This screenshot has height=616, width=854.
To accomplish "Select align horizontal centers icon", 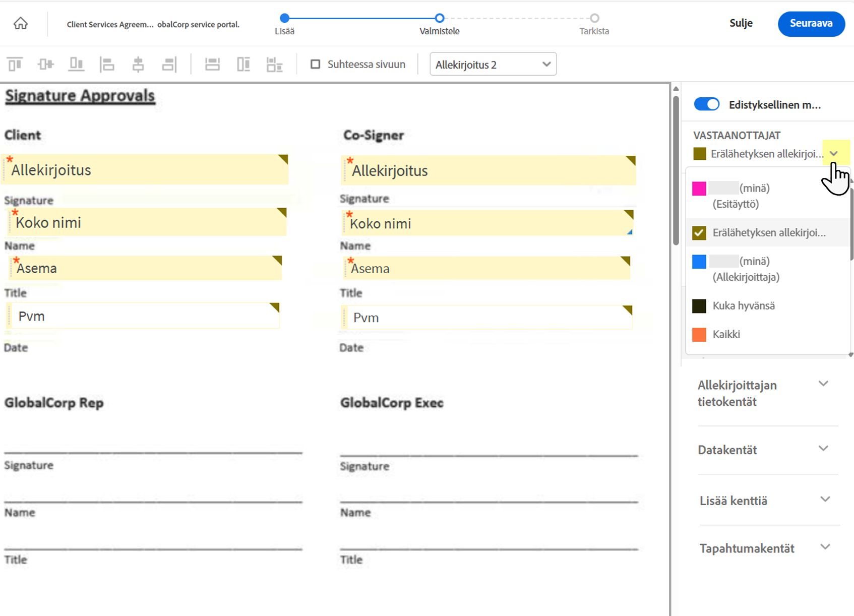I will [x=138, y=65].
